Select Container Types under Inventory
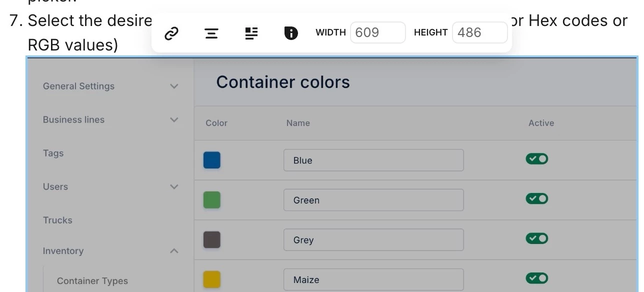Viewport: 644px width, 292px height. tap(92, 281)
